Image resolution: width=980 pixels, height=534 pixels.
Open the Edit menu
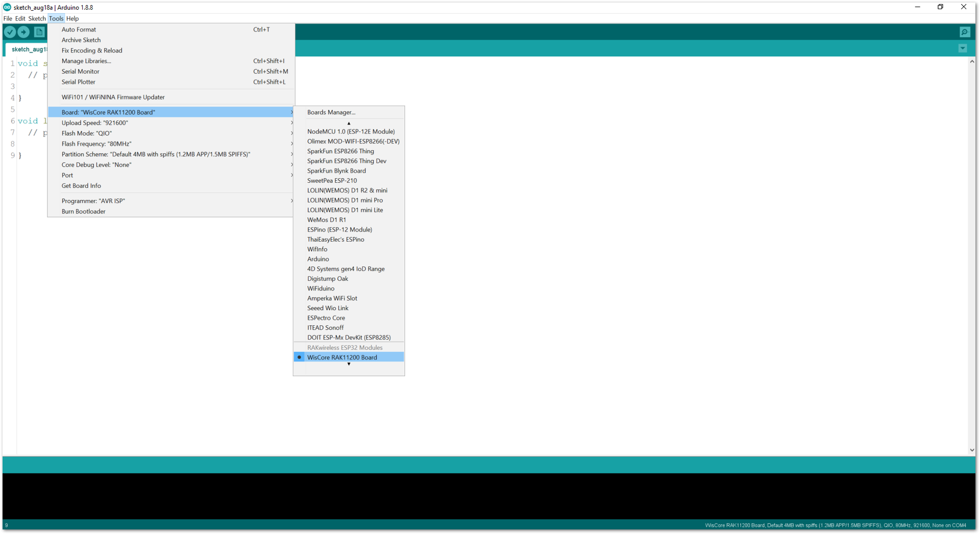point(20,18)
